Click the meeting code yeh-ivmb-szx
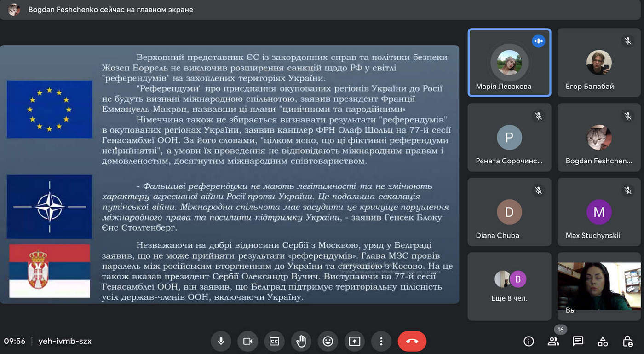 pos(64,341)
